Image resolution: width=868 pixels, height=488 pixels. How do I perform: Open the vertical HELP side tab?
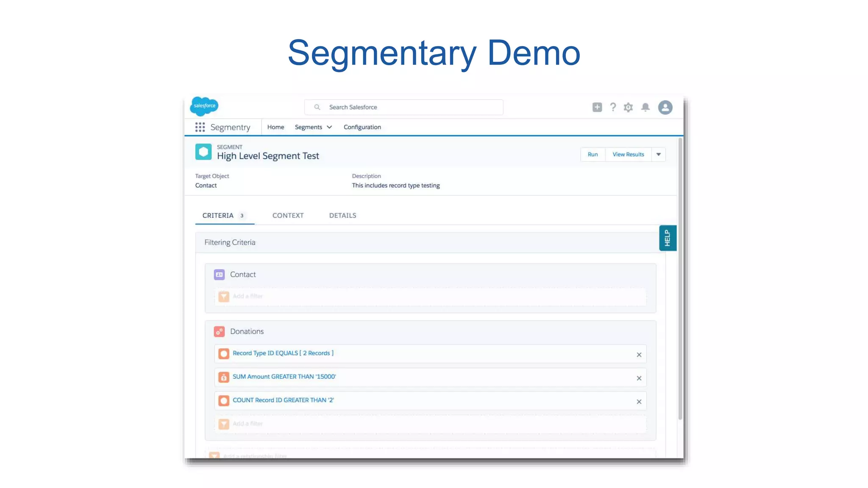tap(668, 238)
